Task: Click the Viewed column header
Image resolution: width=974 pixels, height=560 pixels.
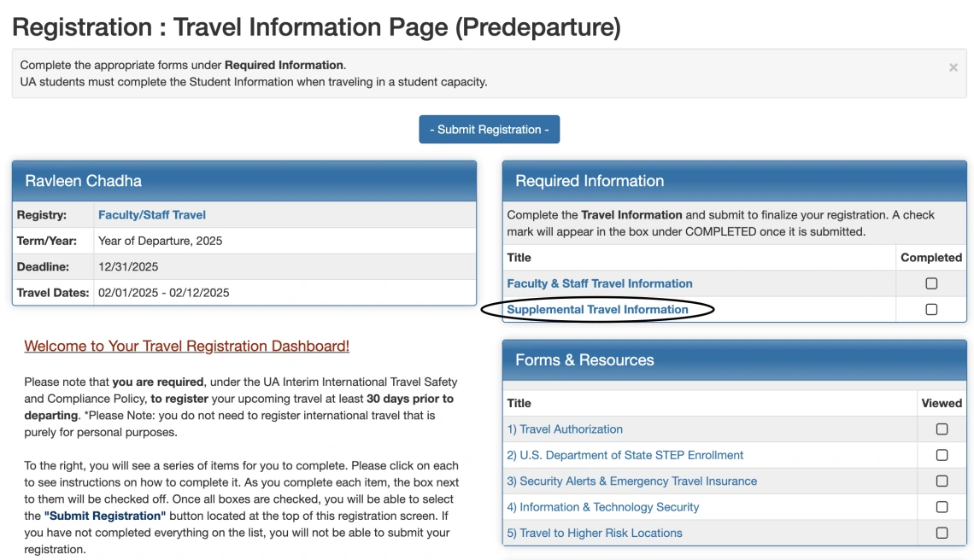Action: click(x=942, y=404)
